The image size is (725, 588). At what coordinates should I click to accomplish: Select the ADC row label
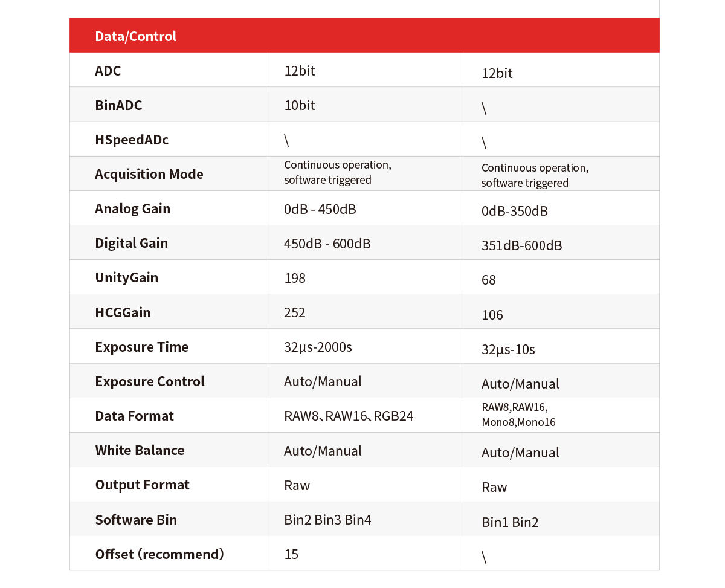108,71
